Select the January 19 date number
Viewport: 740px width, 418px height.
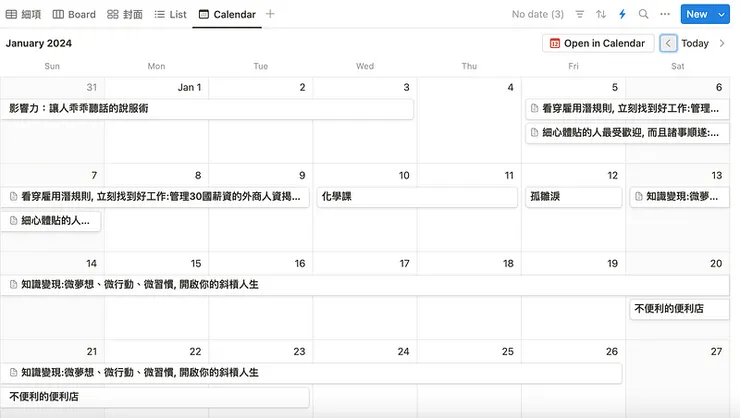tap(612, 264)
